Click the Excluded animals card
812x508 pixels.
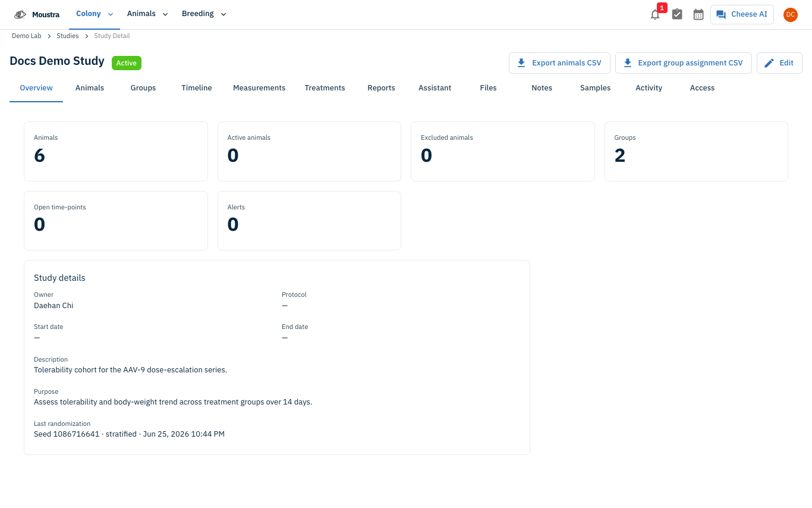[503, 151]
